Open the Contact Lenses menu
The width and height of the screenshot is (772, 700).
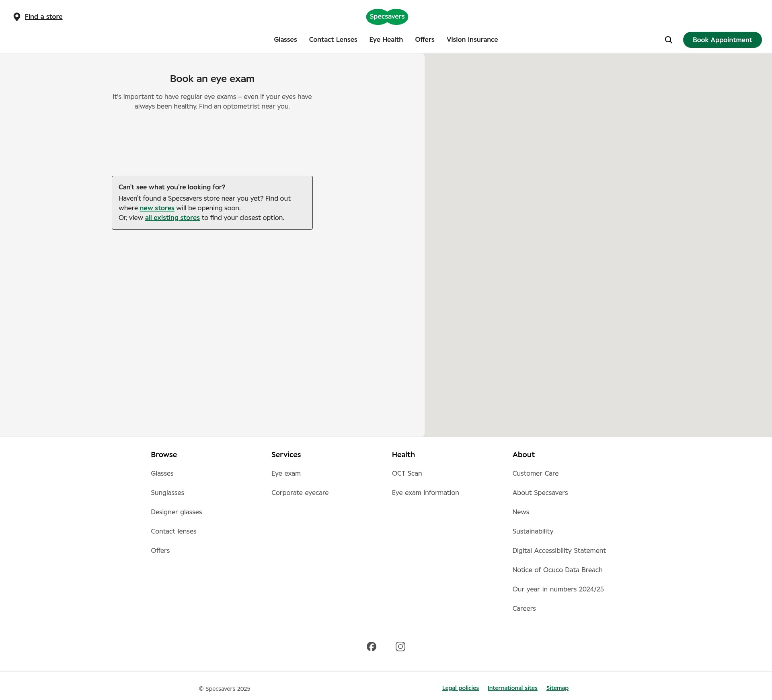pyautogui.click(x=333, y=39)
